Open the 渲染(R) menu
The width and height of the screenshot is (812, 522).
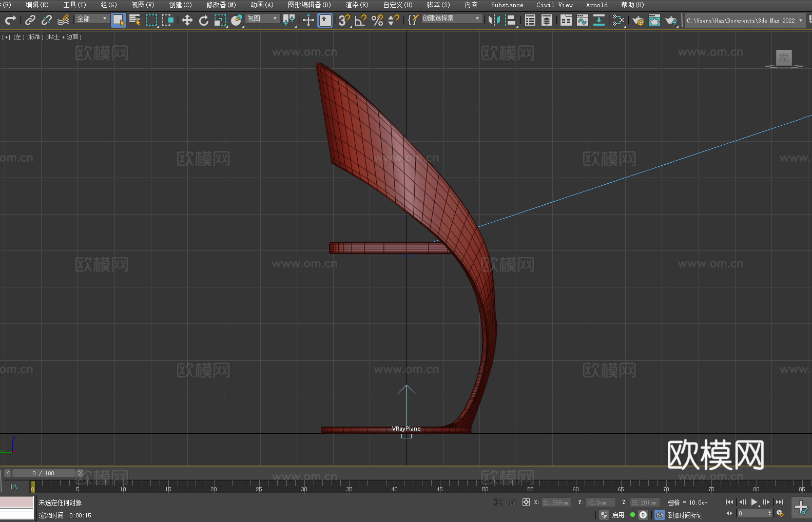coord(357,5)
